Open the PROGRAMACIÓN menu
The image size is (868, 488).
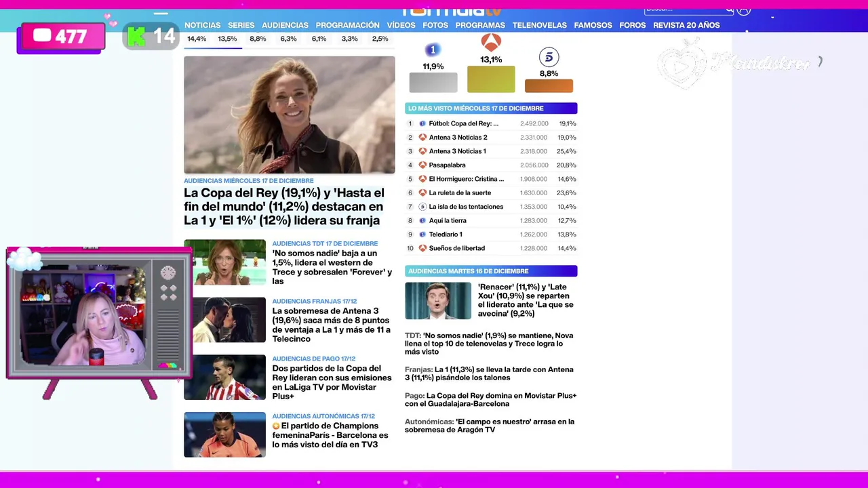pos(347,25)
